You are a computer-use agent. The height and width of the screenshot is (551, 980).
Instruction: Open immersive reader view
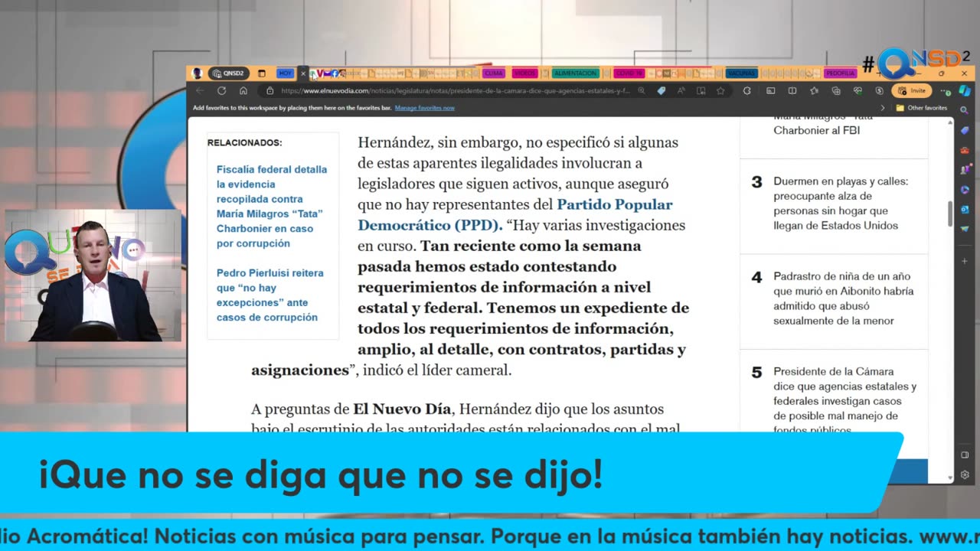(x=701, y=90)
